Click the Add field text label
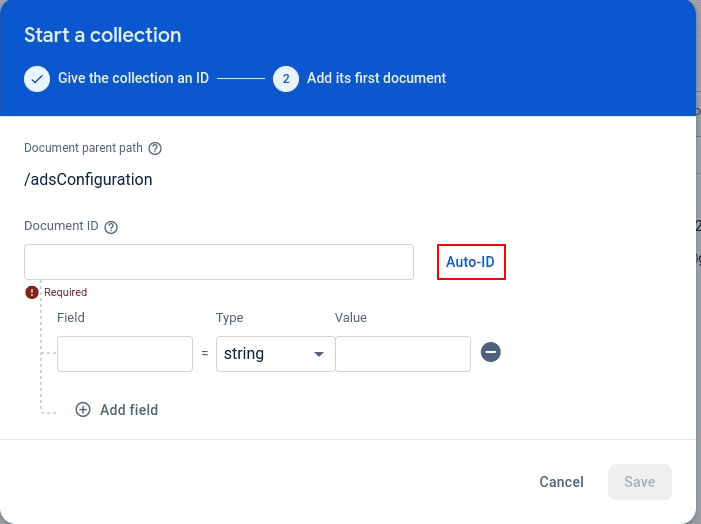The width and height of the screenshot is (701, 524). tap(129, 409)
